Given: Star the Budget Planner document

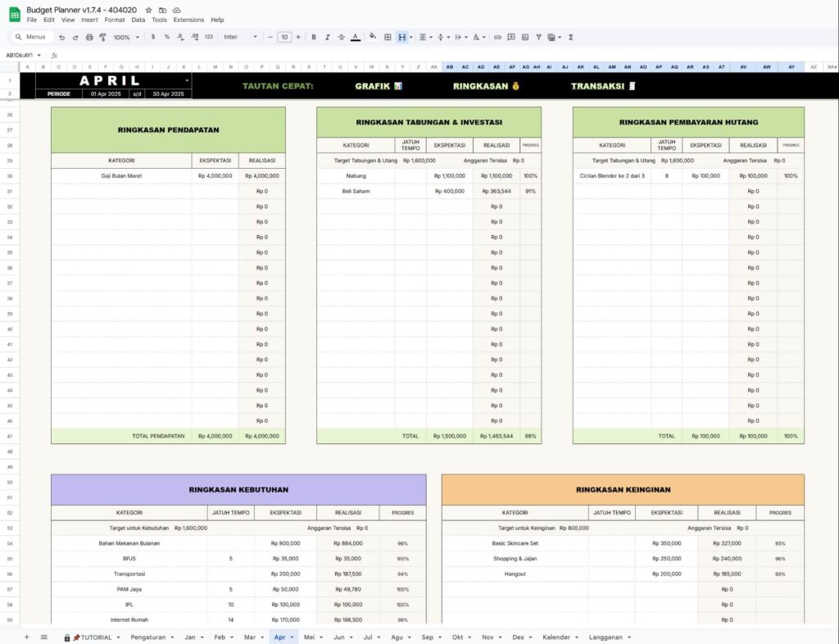Looking at the screenshot, I should 148,10.
